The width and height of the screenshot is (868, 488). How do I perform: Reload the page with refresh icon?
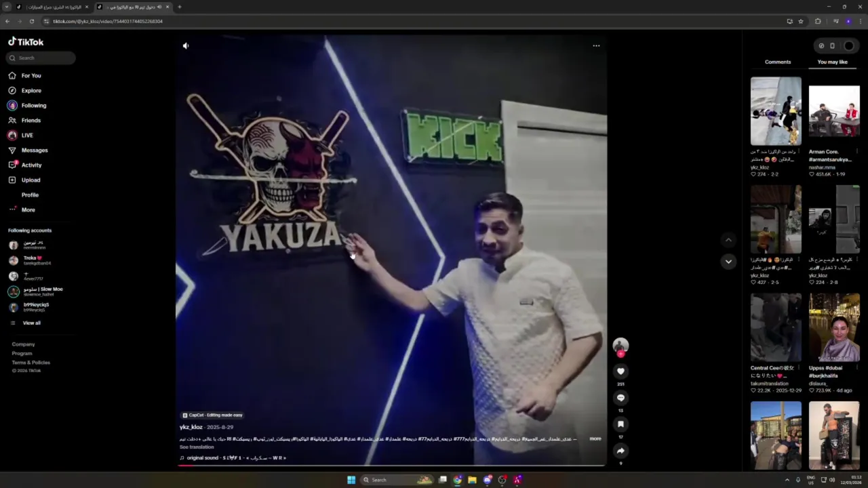[31, 21]
